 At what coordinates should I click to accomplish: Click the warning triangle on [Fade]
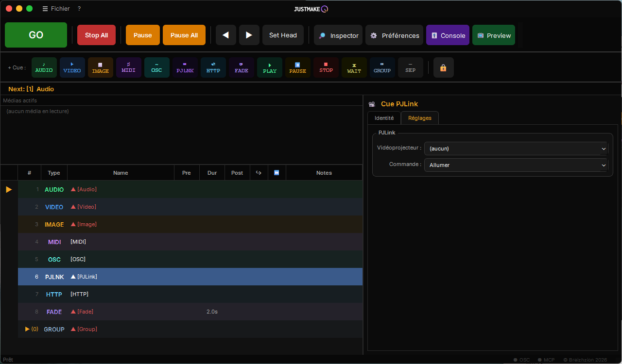click(x=73, y=312)
